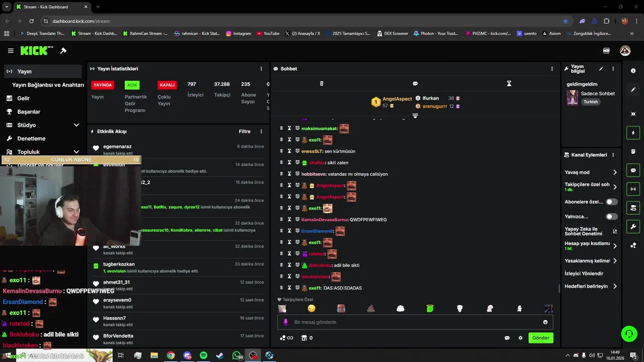
Task: Open the YouTube bookmark in bookmarks bar
Action: 268,34
